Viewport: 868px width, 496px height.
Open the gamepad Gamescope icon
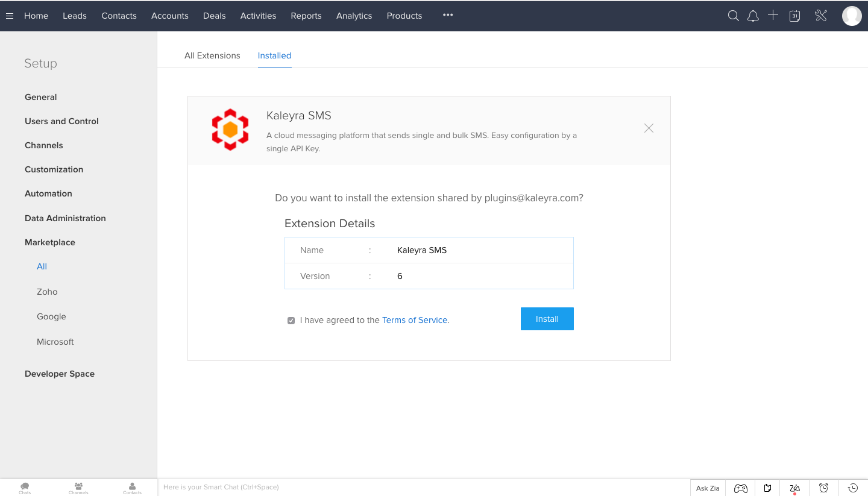pos(740,488)
